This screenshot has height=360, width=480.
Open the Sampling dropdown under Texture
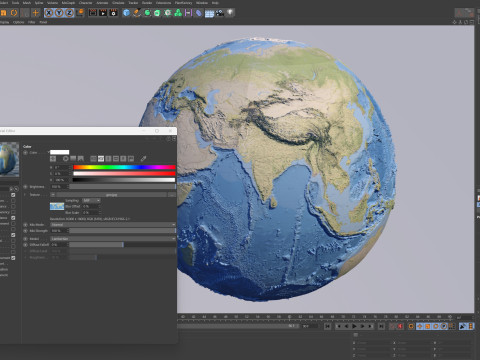pos(91,200)
